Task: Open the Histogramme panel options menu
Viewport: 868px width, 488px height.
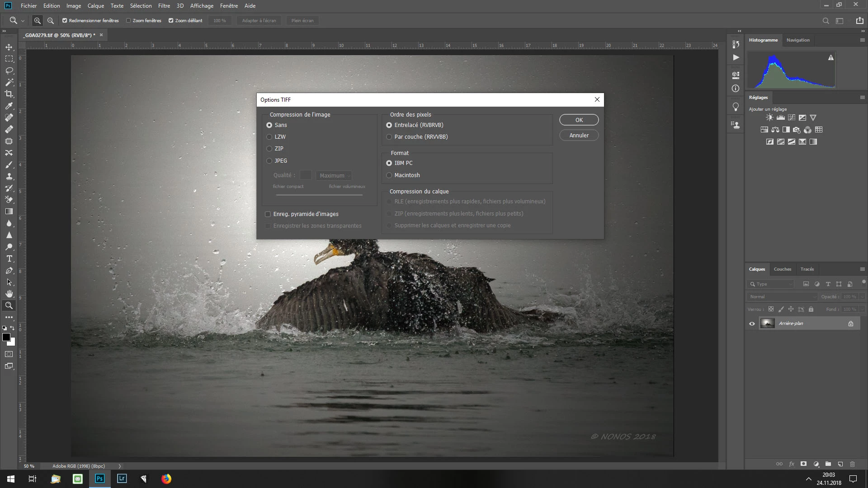Action: point(862,40)
